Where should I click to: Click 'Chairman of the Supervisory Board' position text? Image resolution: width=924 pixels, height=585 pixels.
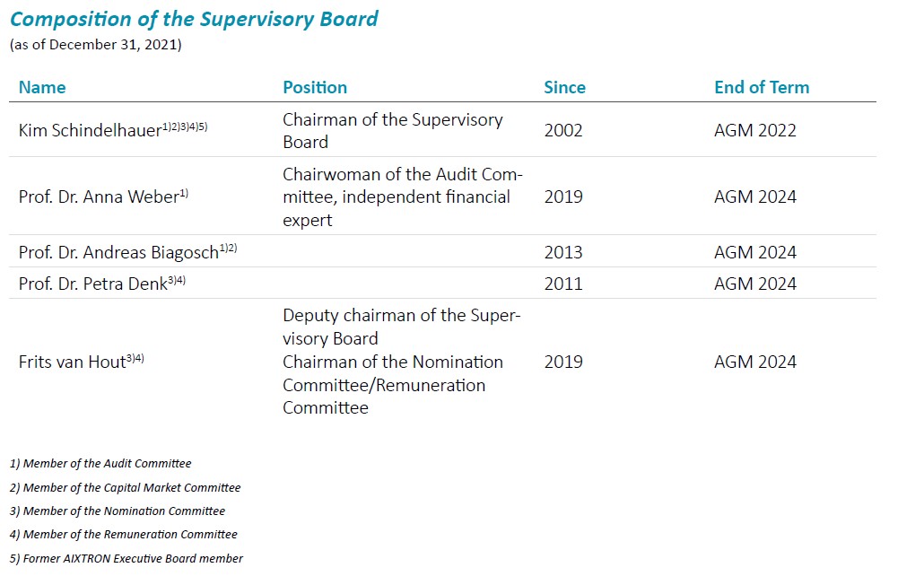pos(392,131)
